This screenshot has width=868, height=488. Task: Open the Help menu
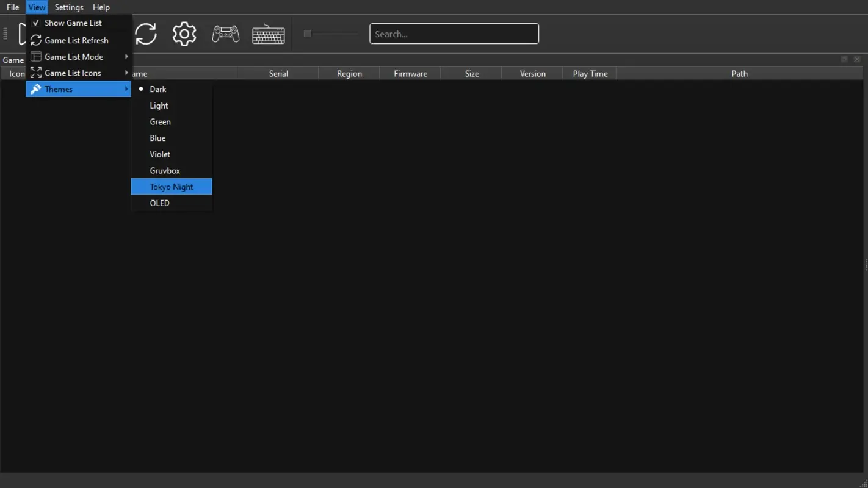101,7
